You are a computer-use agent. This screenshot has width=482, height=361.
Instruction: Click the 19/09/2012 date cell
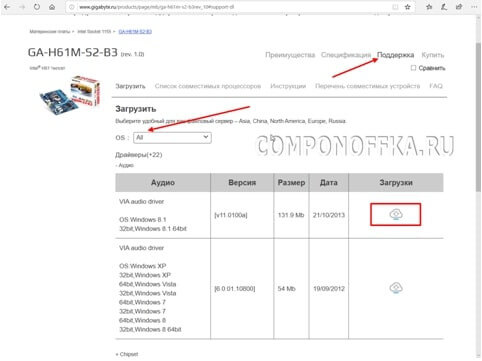pos(329,289)
